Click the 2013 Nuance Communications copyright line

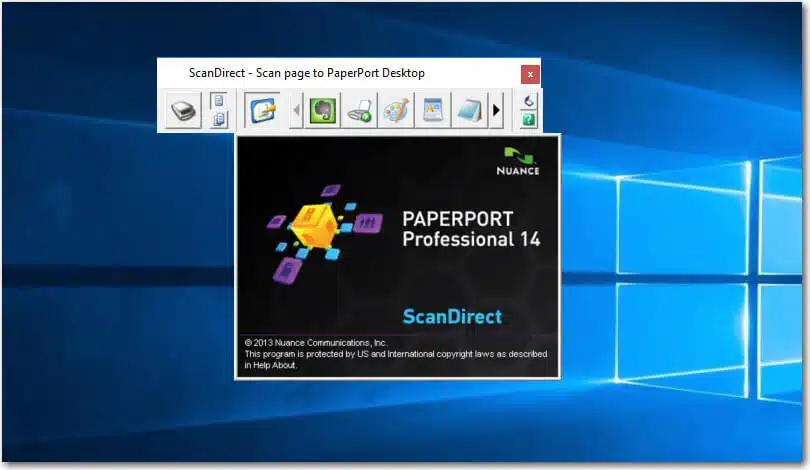(x=316, y=342)
